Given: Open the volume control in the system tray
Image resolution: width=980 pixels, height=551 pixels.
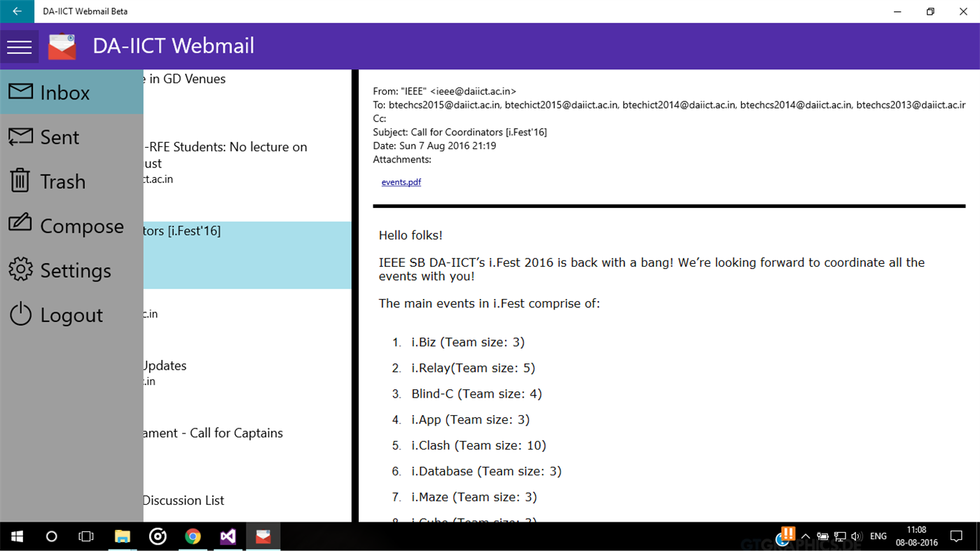Looking at the screenshot, I should tap(857, 536).
